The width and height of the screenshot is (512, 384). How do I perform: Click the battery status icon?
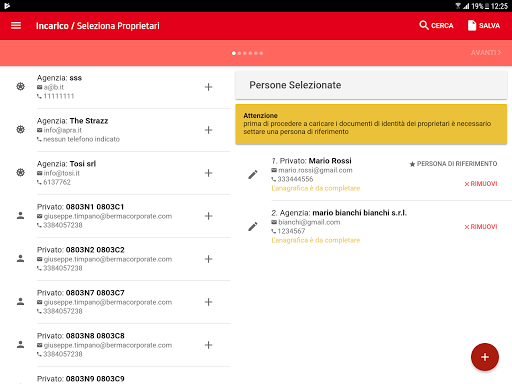pos(487,6)
